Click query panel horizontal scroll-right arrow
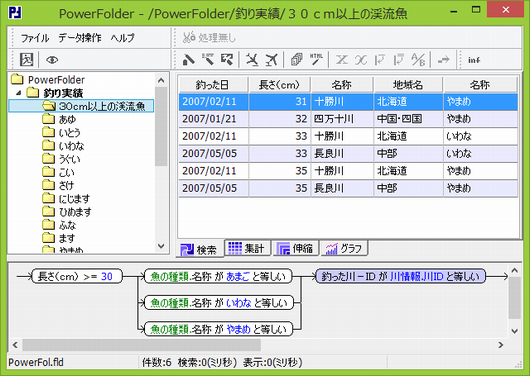Viewport: 530px width, 376px height. 501,345
